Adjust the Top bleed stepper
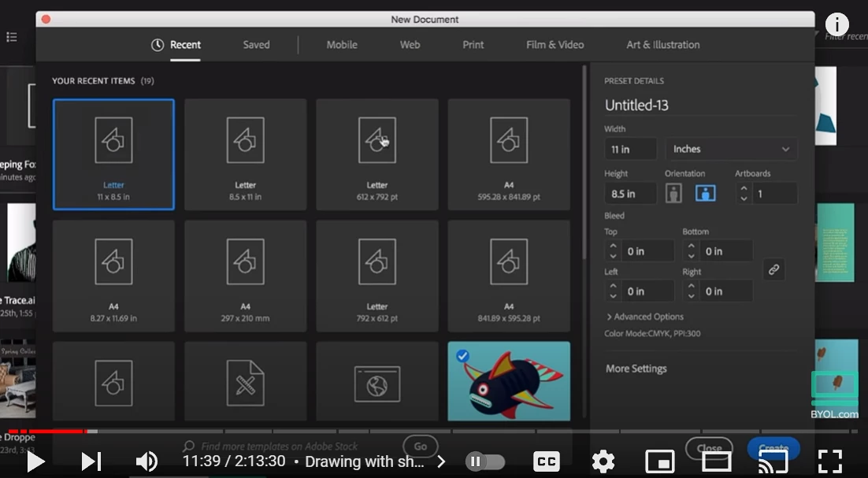Screen dimensions: 868x478 click(x=613, y=251)
